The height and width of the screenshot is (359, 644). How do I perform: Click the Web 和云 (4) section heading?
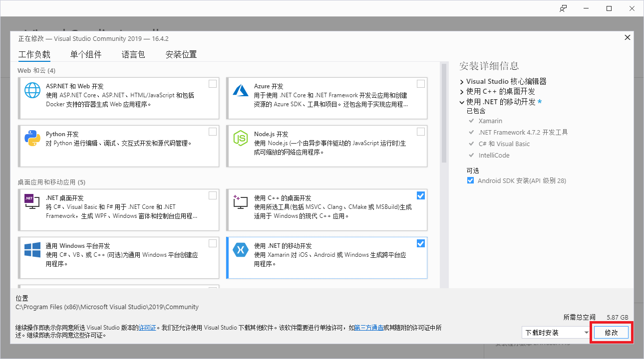coord(36,70)
